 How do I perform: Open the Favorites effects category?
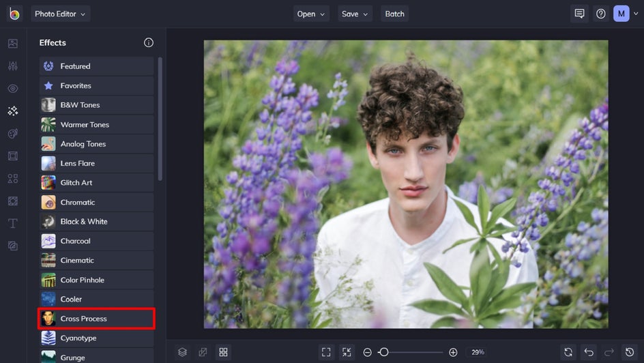(96, 85)
